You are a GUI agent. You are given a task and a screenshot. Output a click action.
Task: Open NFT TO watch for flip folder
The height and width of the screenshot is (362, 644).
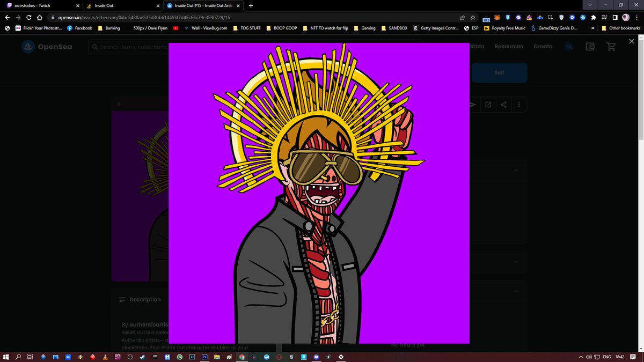(x=326, y=28)
